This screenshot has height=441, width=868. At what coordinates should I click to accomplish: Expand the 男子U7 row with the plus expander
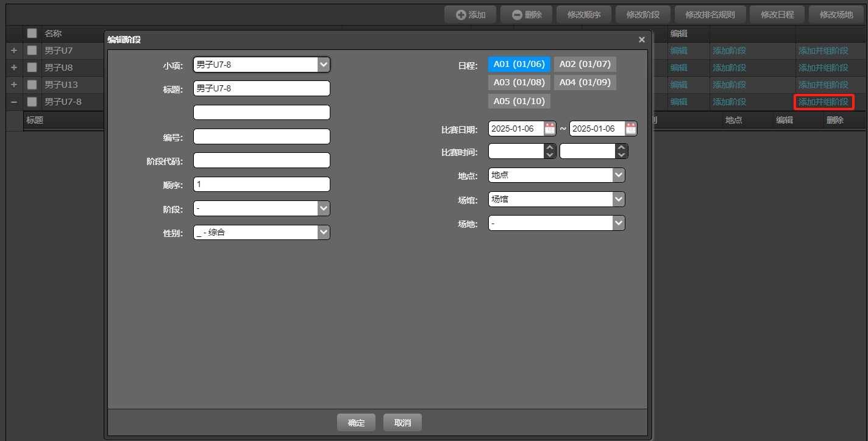pyautogui.click(x=13, y=51)
